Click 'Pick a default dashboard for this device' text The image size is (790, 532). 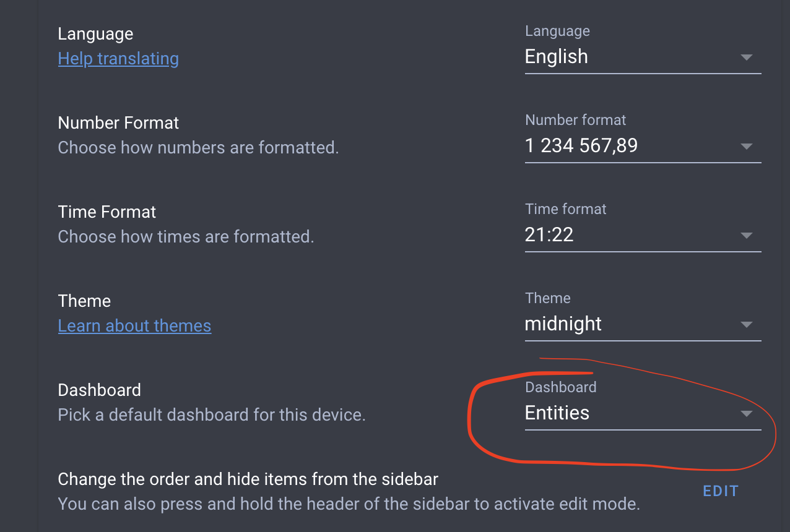pos(212,415)
